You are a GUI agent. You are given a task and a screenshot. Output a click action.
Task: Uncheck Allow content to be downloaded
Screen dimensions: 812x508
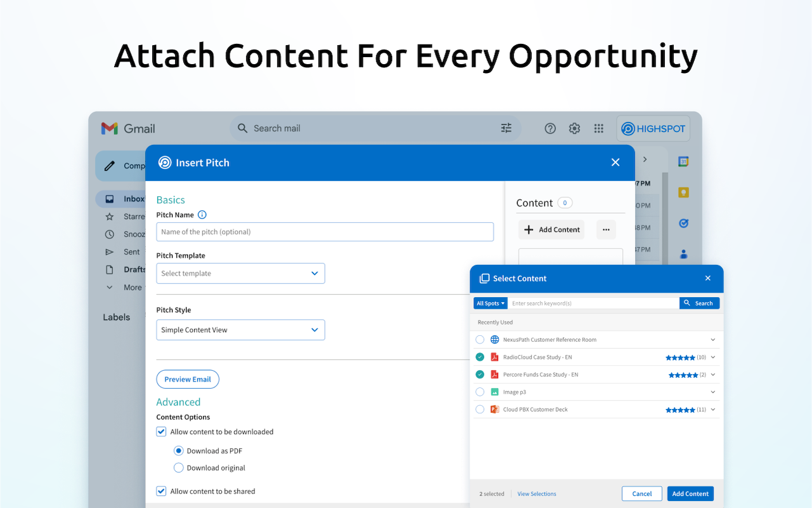pos(162,432)
